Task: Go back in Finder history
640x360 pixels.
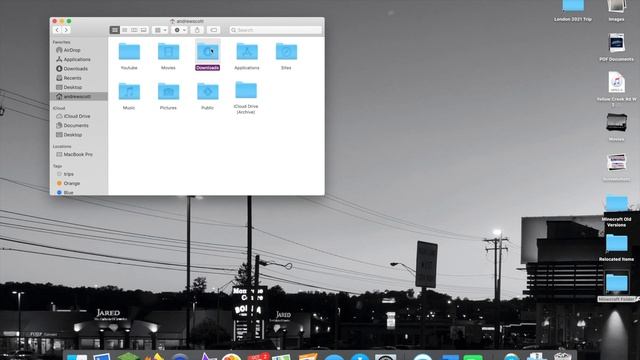Action: (x=57, y=30)
